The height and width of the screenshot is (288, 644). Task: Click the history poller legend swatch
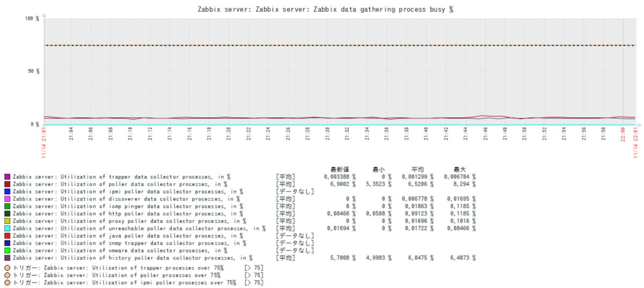pos(8,258)
